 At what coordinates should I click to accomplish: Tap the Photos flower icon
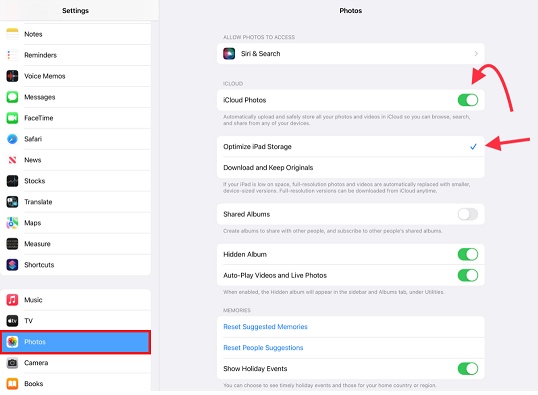tap(12, 342)
